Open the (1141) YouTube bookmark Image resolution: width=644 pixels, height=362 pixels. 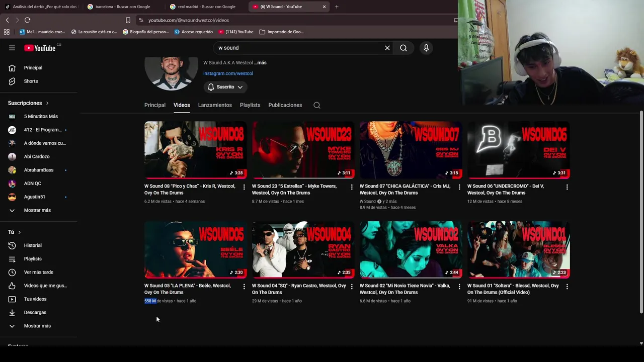236,32
